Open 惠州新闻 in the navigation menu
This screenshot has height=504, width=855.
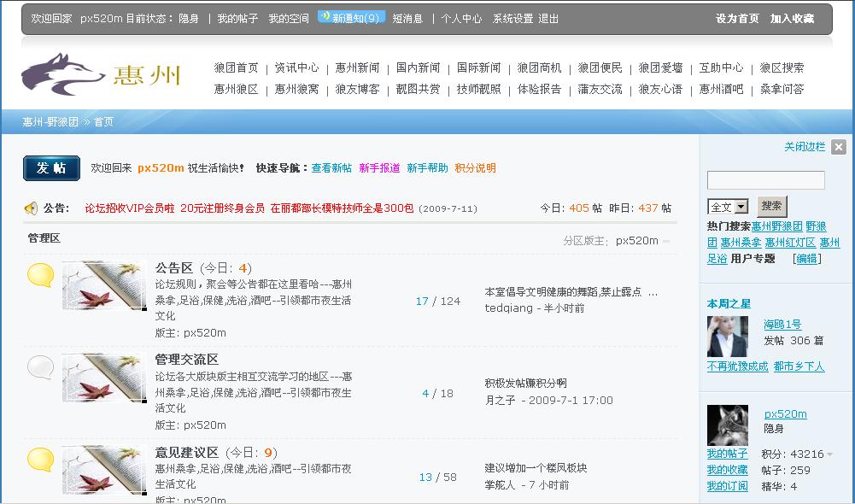(x=357, y=67)
